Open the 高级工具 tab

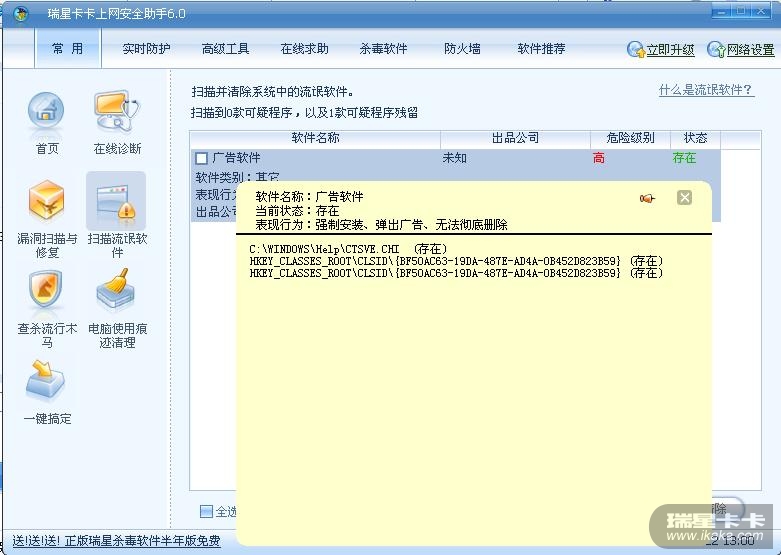(x=226, y=49)
